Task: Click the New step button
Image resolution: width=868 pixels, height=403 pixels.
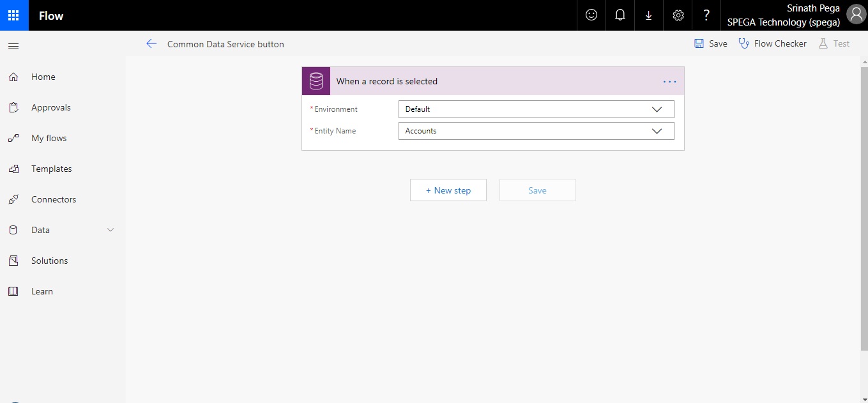Action: point(448,190)
